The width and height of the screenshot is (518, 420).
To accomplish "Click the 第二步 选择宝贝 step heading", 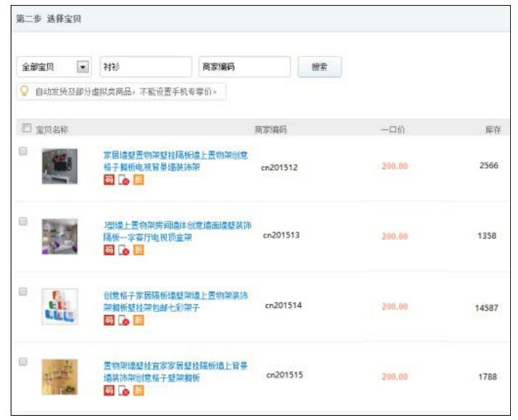I will point(49,19).
